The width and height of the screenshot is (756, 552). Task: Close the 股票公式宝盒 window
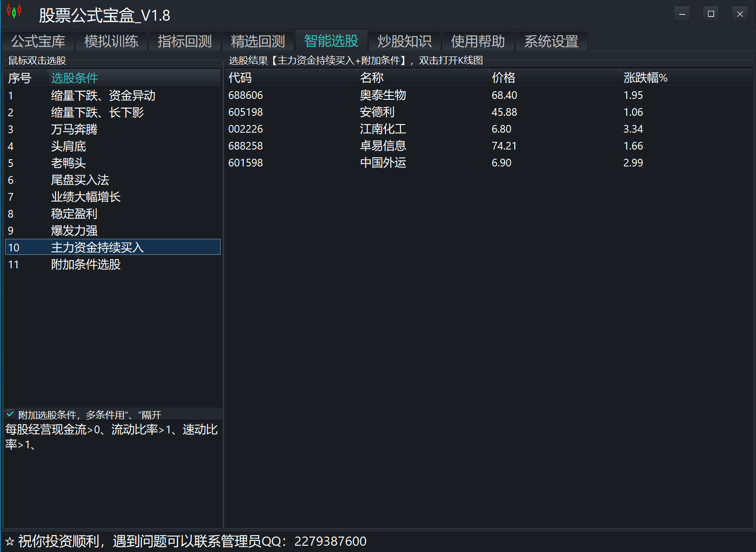[740, 14]
